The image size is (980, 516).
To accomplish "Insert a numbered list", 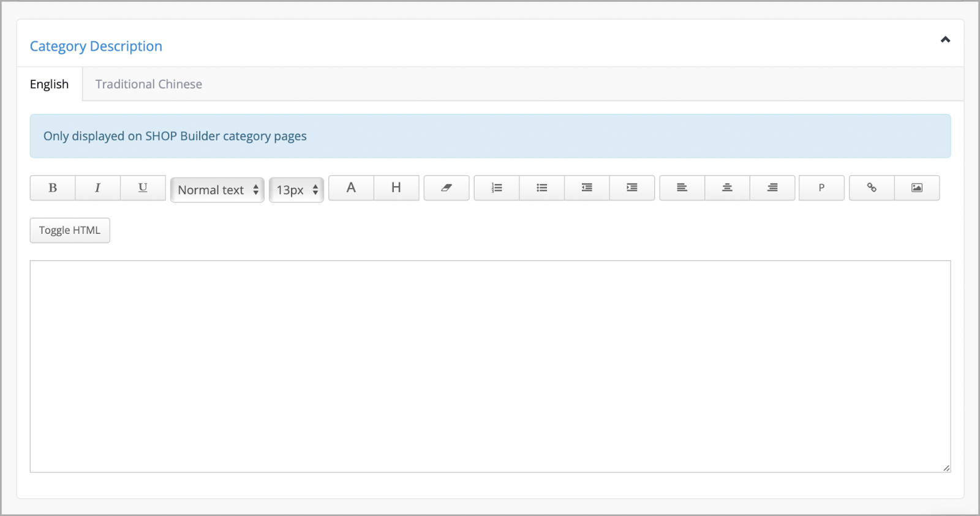I will coord(497,188).
